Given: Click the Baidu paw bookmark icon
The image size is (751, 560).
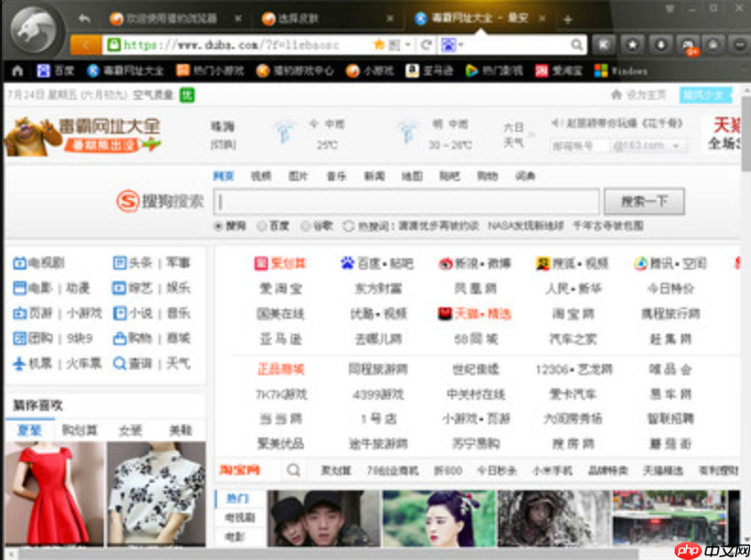Looking at the screenshot, I should [x=42, y=71].
